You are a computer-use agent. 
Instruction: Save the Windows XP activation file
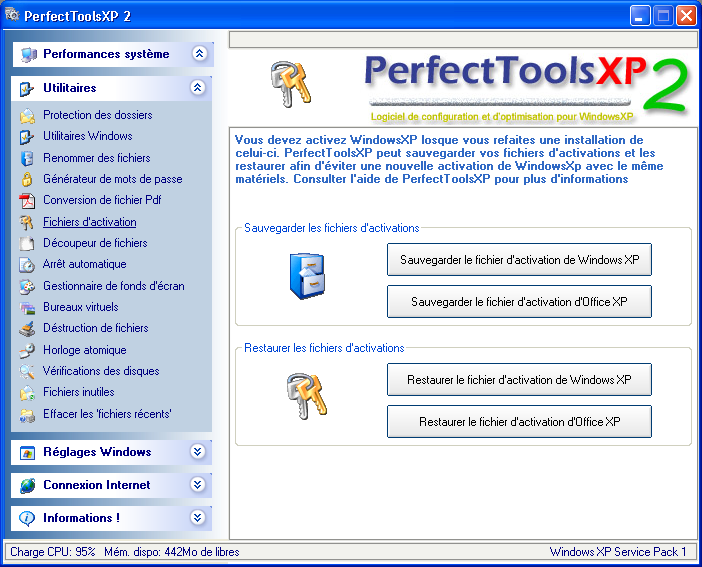coord(519,260)
